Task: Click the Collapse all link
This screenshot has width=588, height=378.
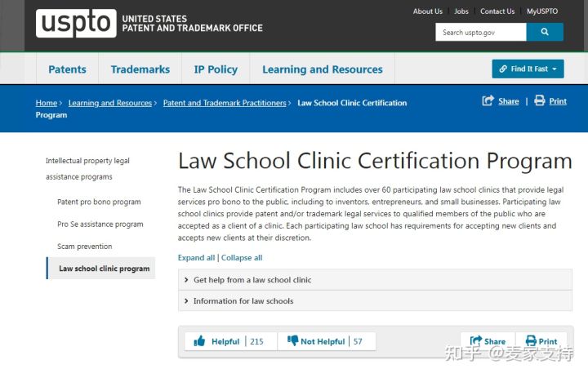Action: [242, 258]
